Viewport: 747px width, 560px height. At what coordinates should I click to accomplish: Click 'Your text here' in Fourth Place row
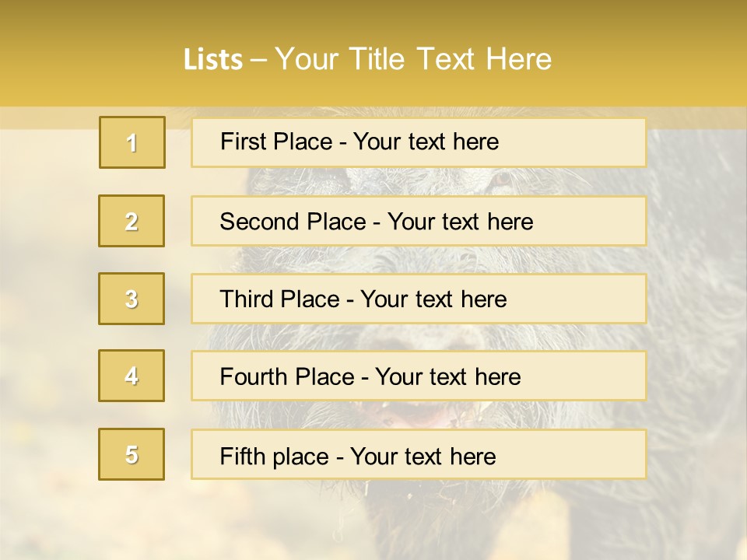[x=447, y=377]
